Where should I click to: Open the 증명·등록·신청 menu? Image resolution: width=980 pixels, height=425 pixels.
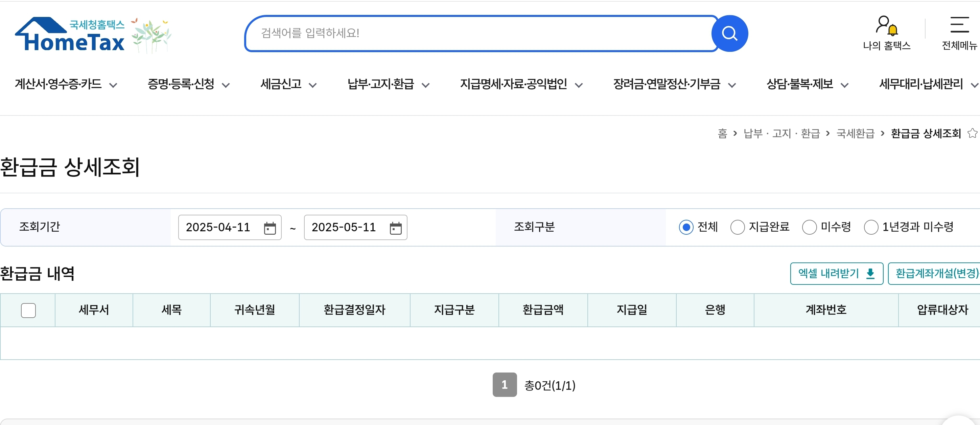coord(188,84)
